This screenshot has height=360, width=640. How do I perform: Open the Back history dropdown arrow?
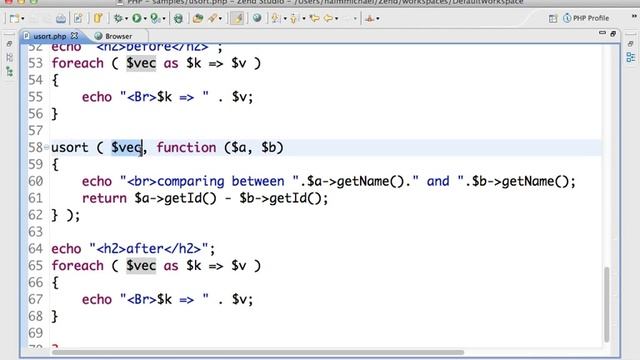tap(336, 19)
